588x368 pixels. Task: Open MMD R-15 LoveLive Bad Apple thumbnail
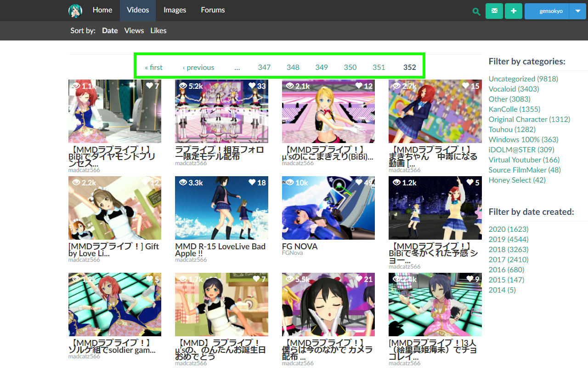221,208
